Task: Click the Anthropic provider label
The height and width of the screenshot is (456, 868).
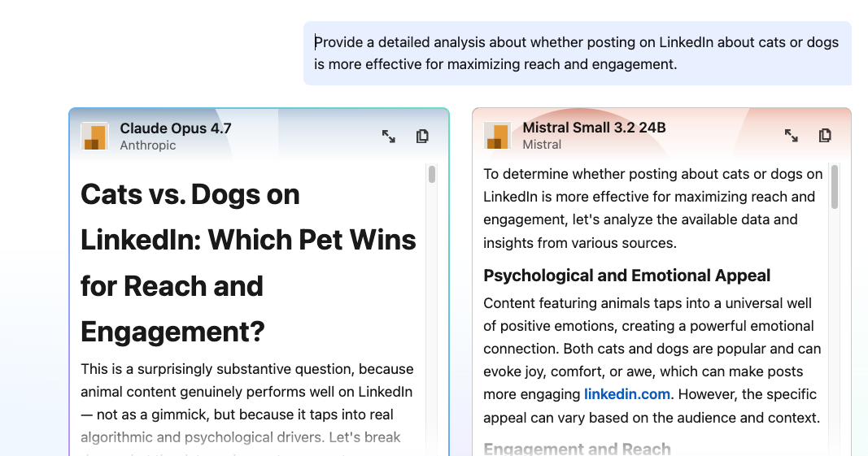Action: point(148,145)
